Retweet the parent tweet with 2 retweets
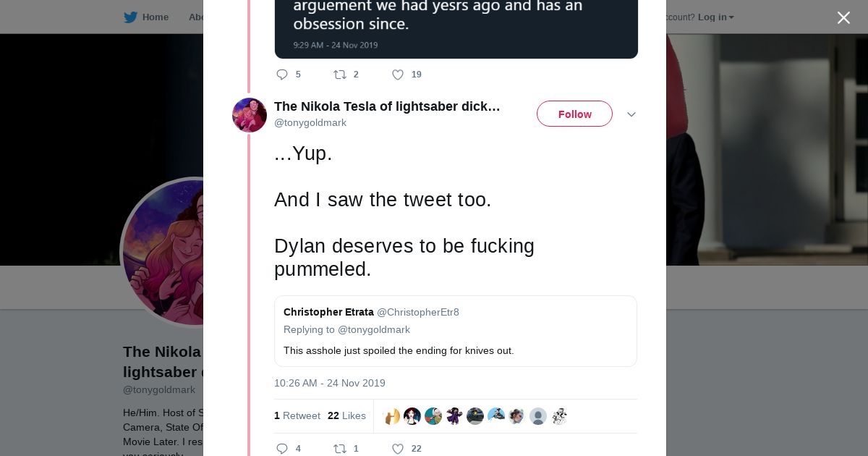The image size is (868, 456). pyautogui.click(x=340, y=75)
